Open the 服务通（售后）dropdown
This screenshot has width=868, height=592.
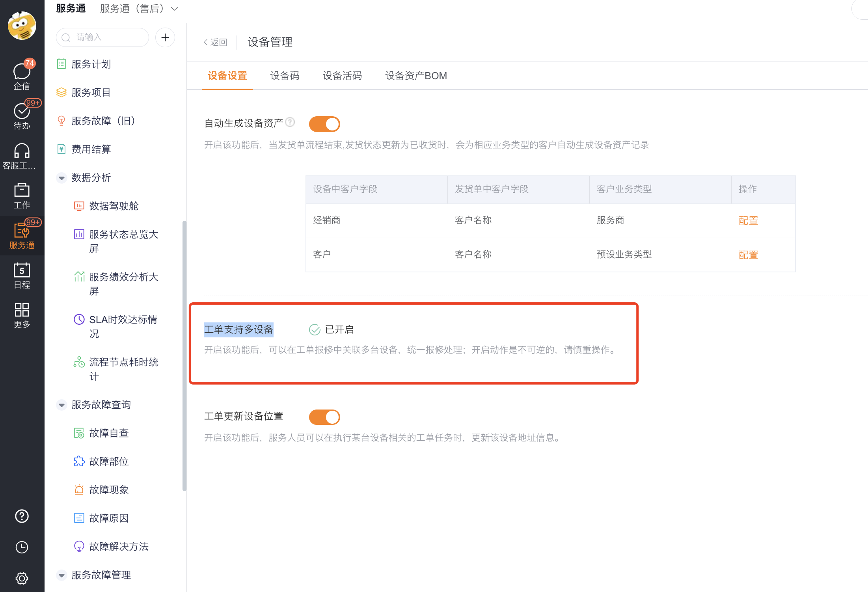(x=139, y=9)
